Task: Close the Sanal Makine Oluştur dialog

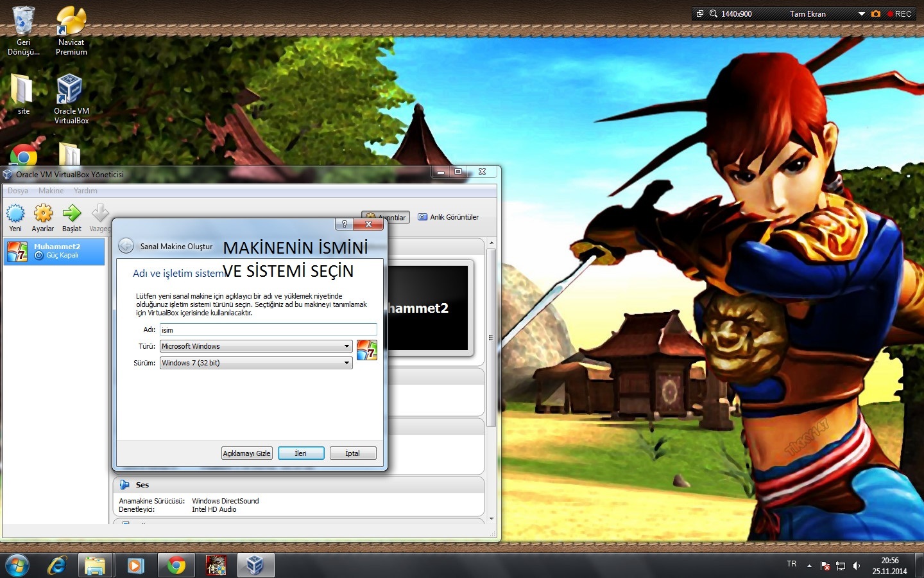Action: click(x=368, y=224)
